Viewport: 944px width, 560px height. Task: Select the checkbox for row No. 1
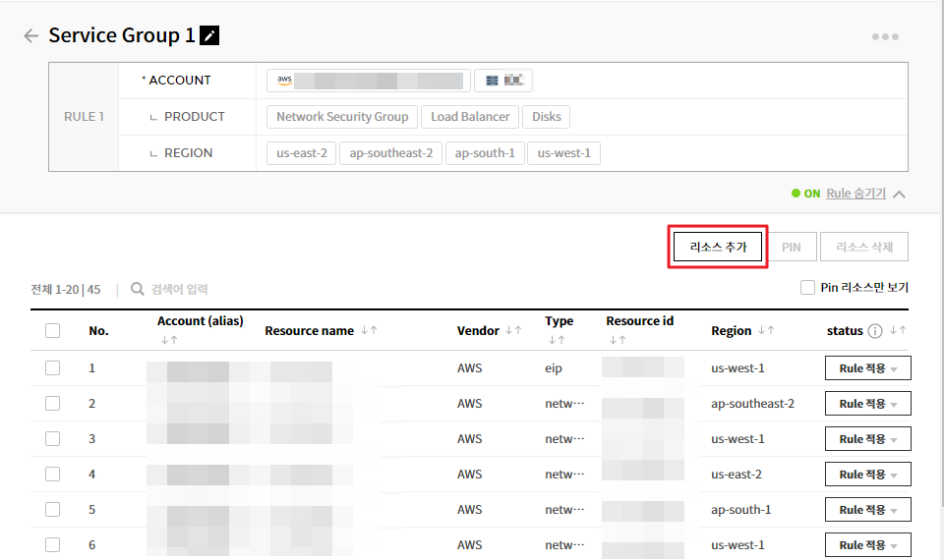[52, 368]
